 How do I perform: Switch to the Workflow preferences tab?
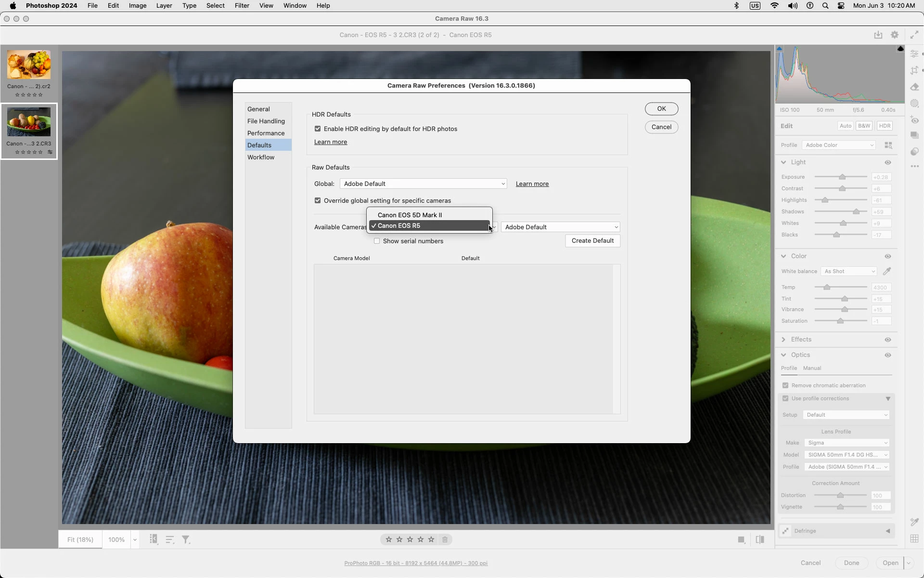click(261, 158)
